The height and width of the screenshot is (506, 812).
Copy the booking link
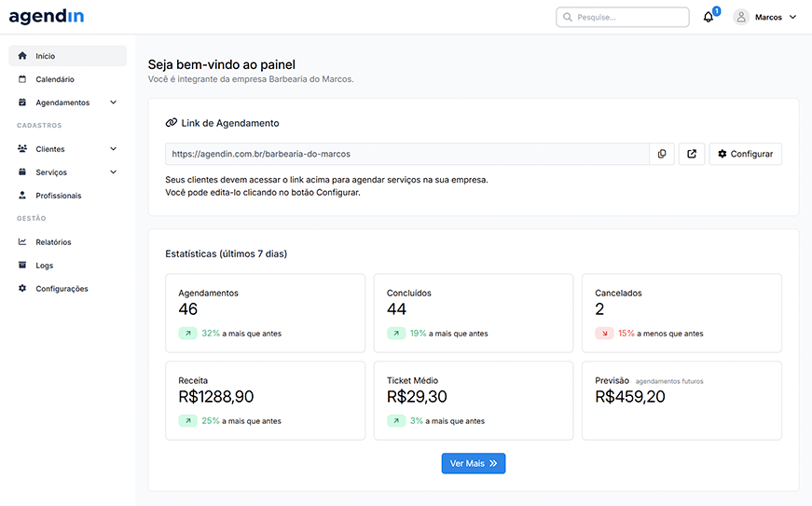click(x=662, y=154)
